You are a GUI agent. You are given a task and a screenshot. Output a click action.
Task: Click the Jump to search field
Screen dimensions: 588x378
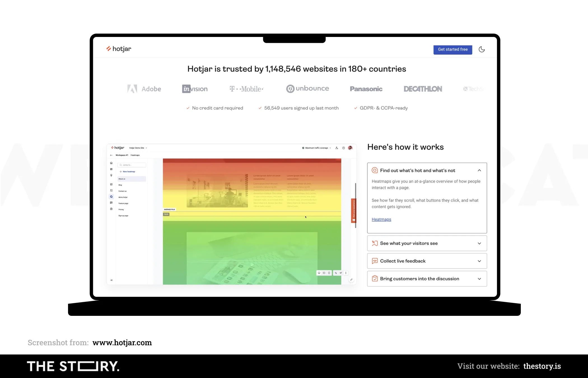point(132,165)
